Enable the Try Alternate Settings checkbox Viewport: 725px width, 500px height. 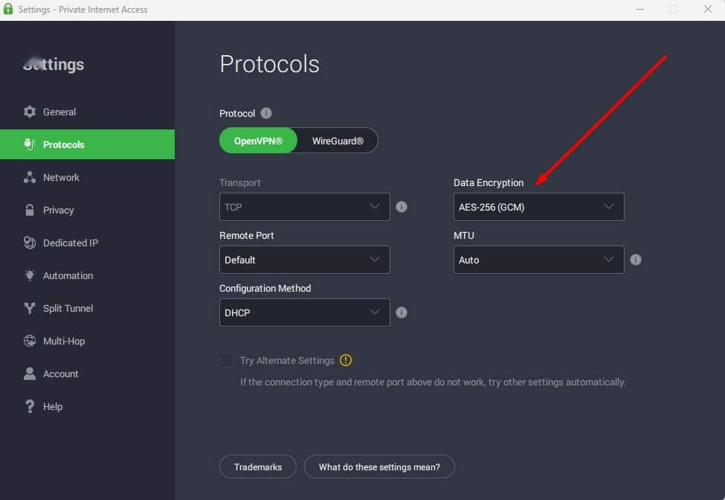(227, 360)
